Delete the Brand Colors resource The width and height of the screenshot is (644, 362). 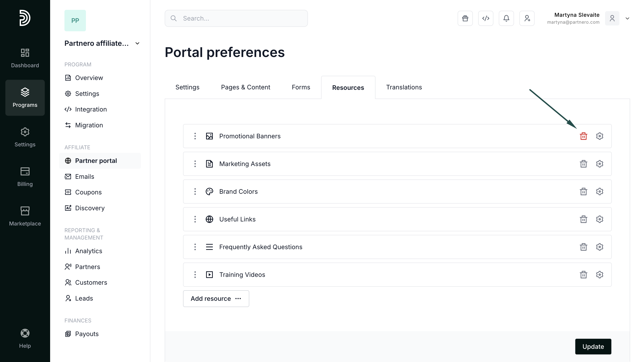pyautogui.click(x=583, y=192)
